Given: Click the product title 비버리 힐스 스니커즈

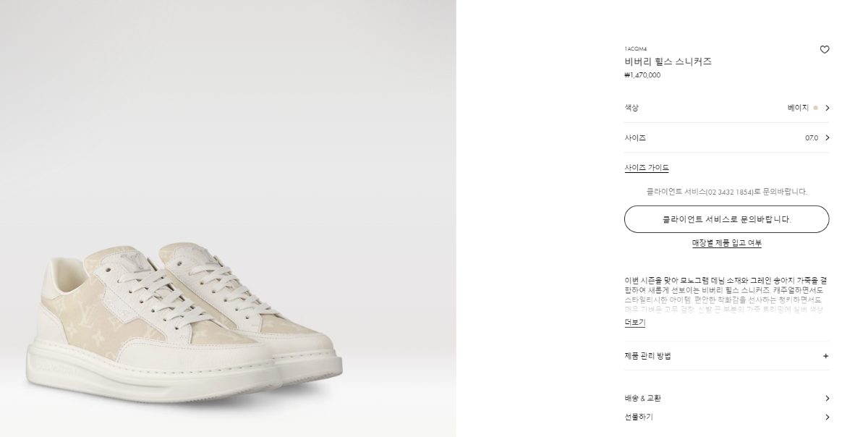Looking at the screenshot, I should point(668,61).
